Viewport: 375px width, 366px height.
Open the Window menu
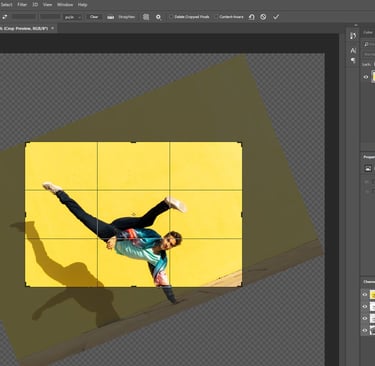pyautogui.click(x=65, y=5)
